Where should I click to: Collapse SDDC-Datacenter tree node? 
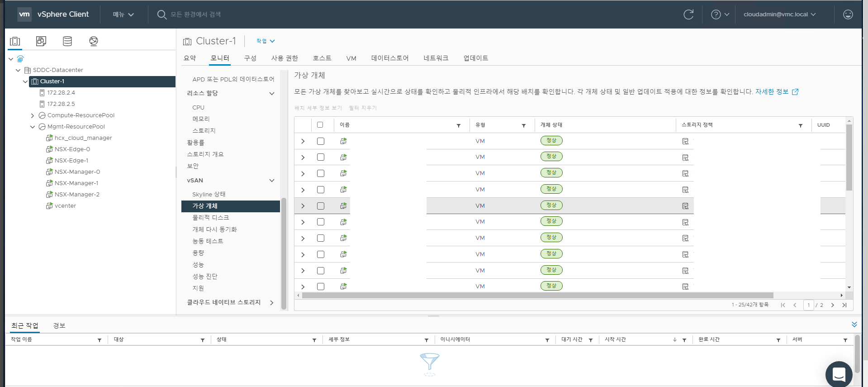click(x=18, y=70)
